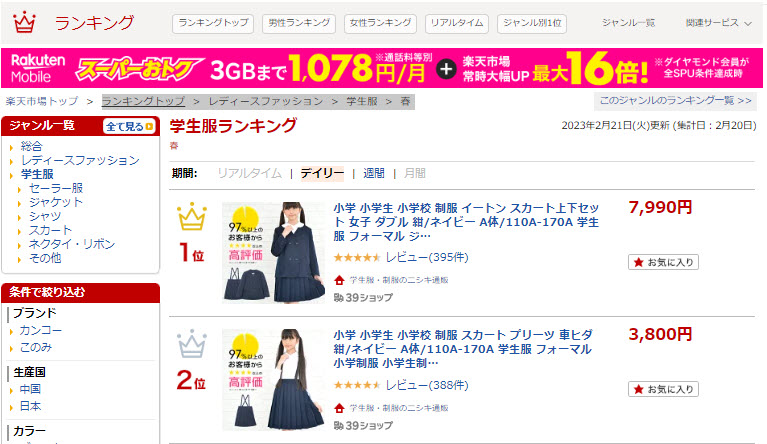Open second ranked skirt product thumbnail

point(273,380)
